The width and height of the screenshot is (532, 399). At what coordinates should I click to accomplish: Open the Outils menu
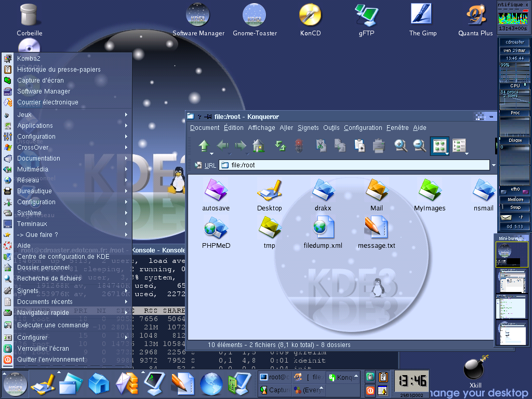331,128
